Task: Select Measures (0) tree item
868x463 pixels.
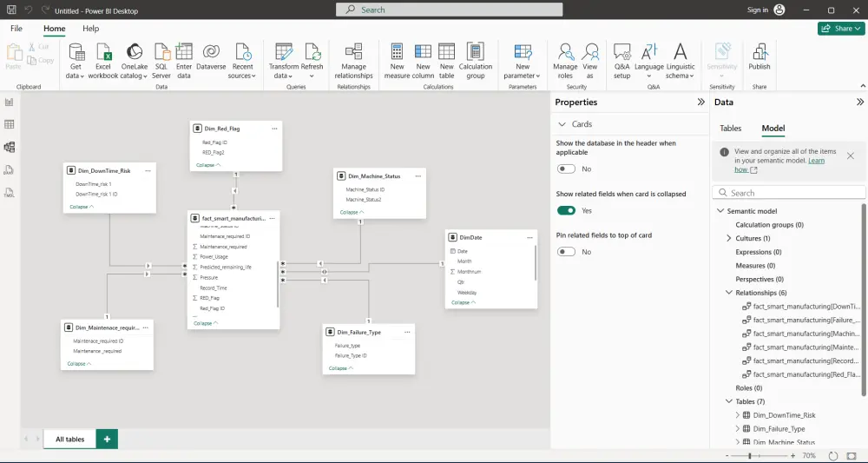Action: (755, 265)
